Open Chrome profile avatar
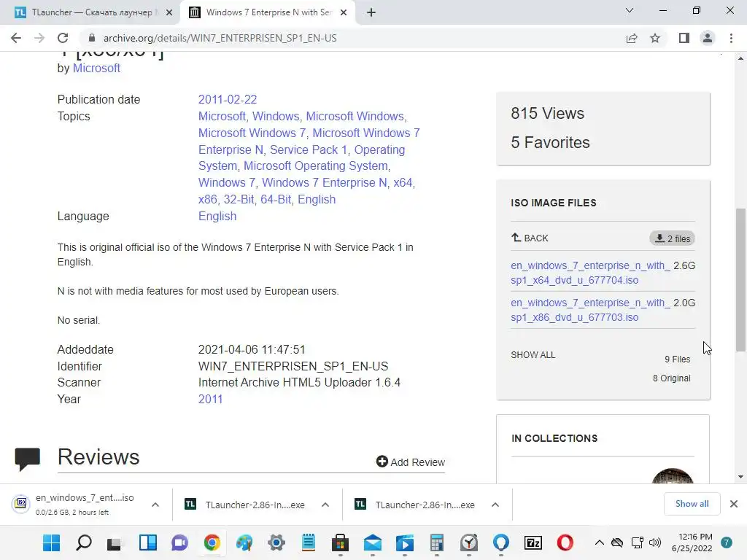Screen dimensions: 747x560 pyautogui.click(x=708, y=38)
